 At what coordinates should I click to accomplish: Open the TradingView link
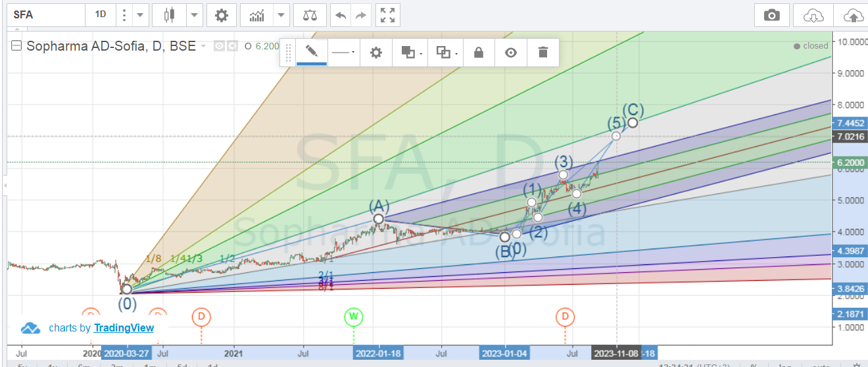(x=124, y=328)
